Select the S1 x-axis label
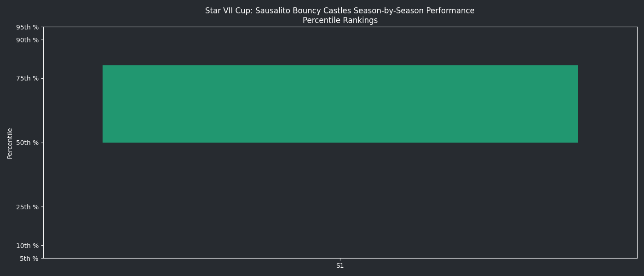Viewport: 644px width, 276px height. pyautogui.click(x=340, y=266)
